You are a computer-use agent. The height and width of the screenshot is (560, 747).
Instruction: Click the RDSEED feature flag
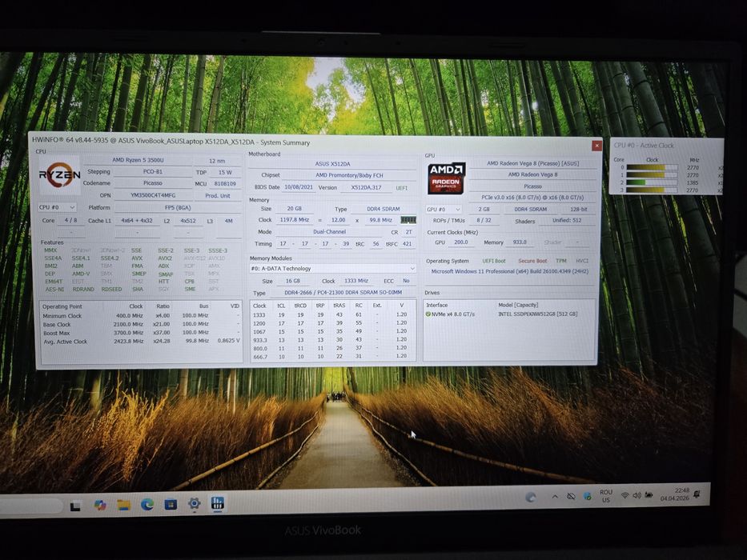click(111, 290)
